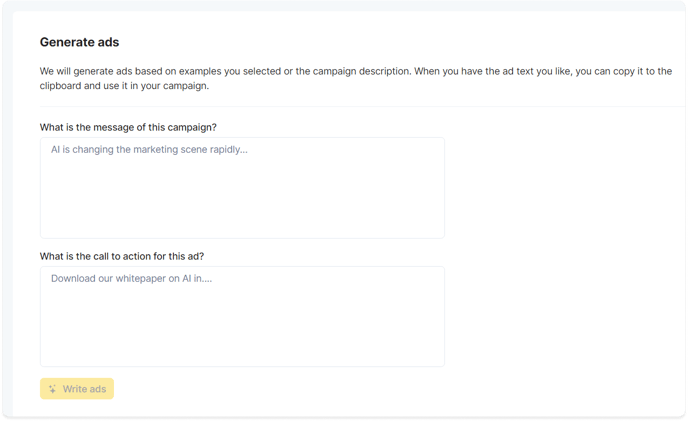Viewport: 688px width, 421px height.
Task: Click the word 'ads' in the heading
Action: click(108, 42)
